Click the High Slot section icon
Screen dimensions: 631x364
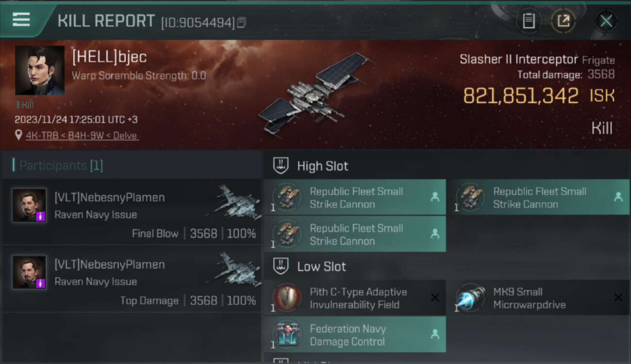(x=281, y=165)
